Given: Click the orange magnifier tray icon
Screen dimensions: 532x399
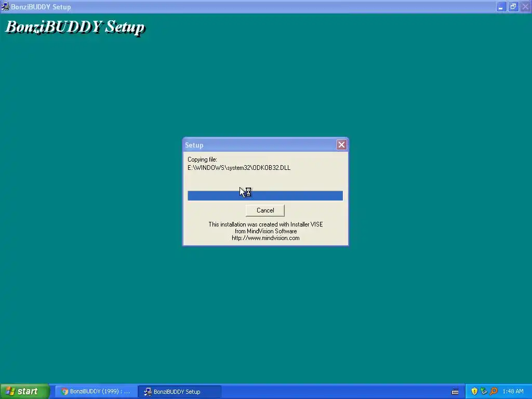Looking at the screenshot, I should (x=494, y=392).
